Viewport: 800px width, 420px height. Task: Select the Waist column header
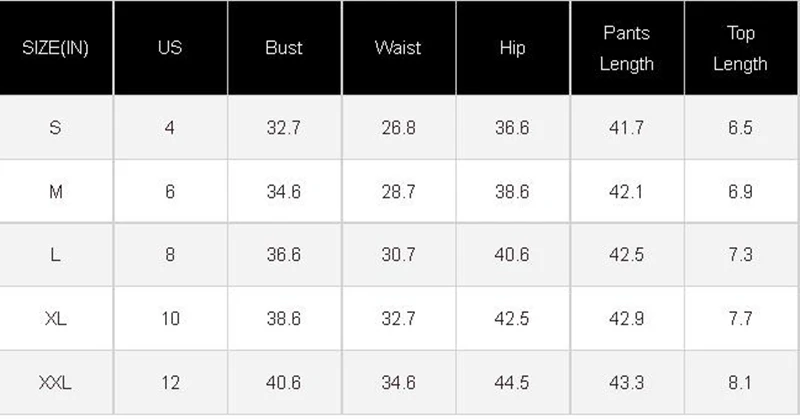point(398,48)
